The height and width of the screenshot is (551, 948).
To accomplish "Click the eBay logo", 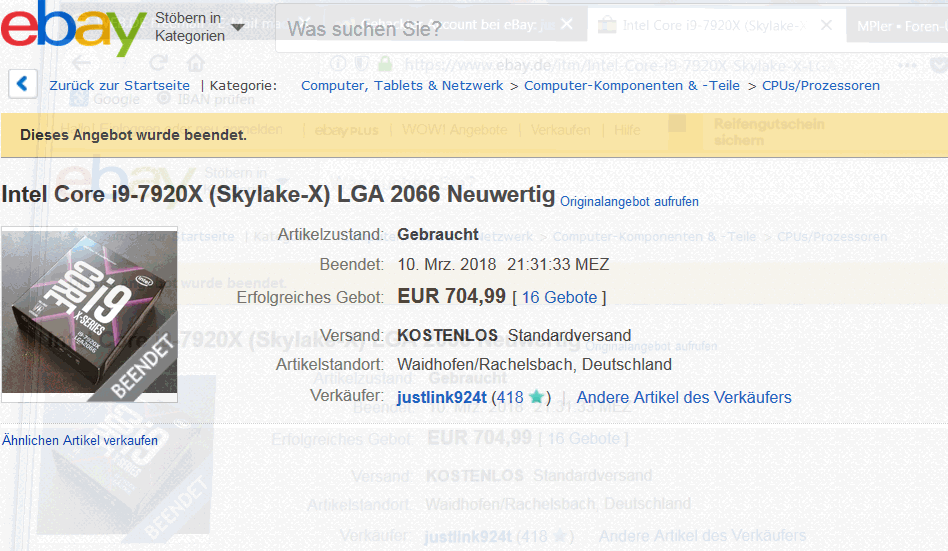I will tap(74, 28).
